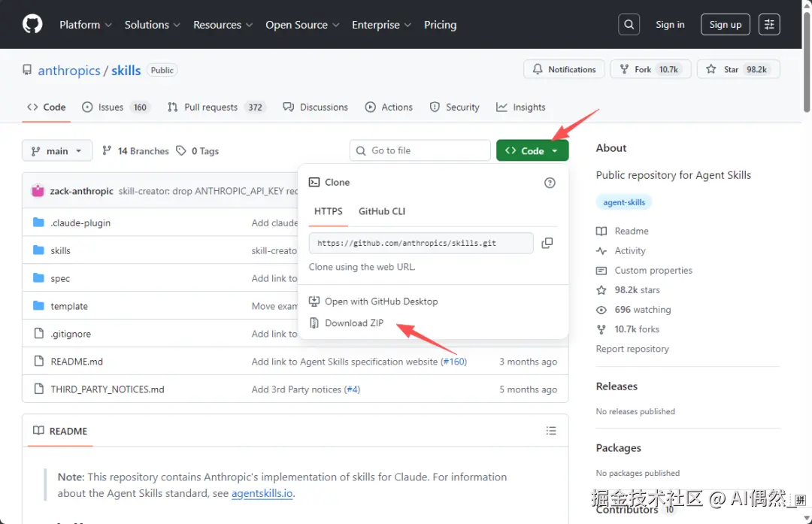Open the agentskills.io link
The width and height of the screenshot is (812, 524).
(x=262, y=493)
